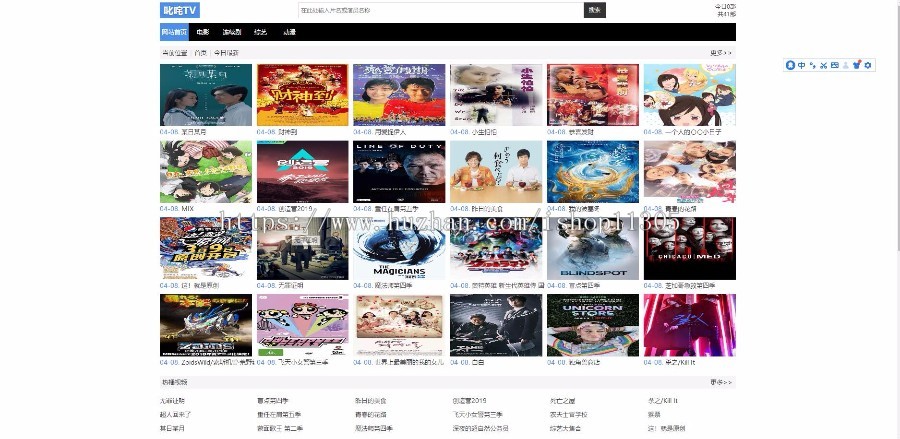
Task: Click the '04-08. 一个人的○○小日子' title link
Action: 682,132
